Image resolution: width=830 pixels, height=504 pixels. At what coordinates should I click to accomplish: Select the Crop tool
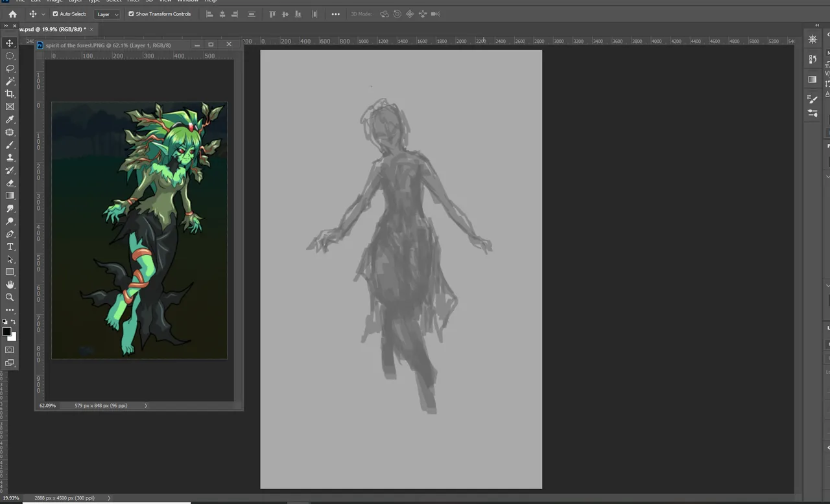[x=10, y=94]
